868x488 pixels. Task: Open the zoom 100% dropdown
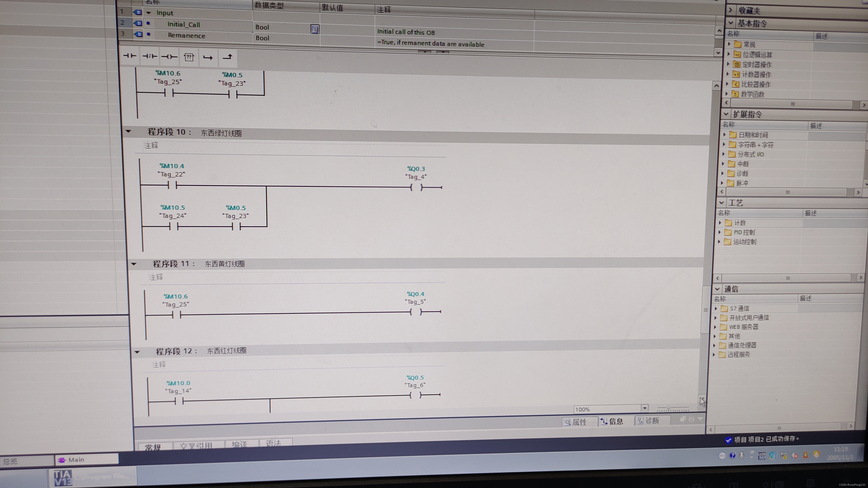point(644,408)
